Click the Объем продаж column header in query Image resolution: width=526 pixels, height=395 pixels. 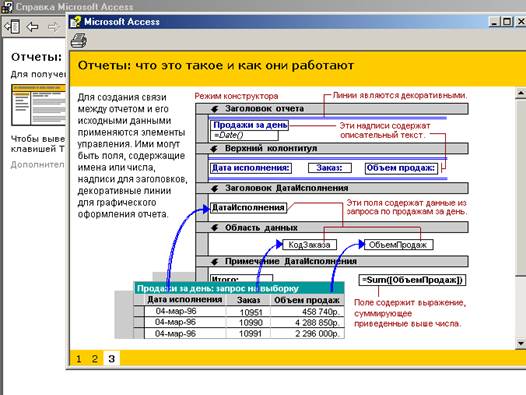[307, 300]
